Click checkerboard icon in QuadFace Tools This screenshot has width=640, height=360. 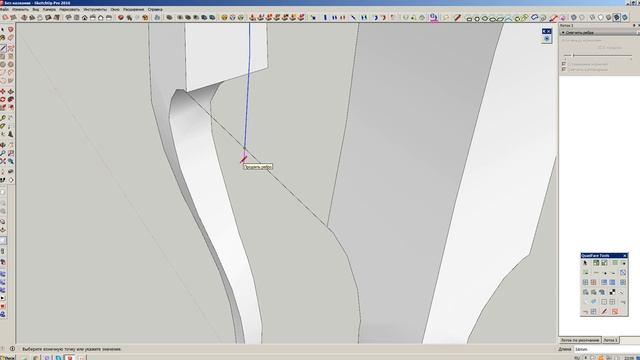pyautogui.click(x=612, y=292)
